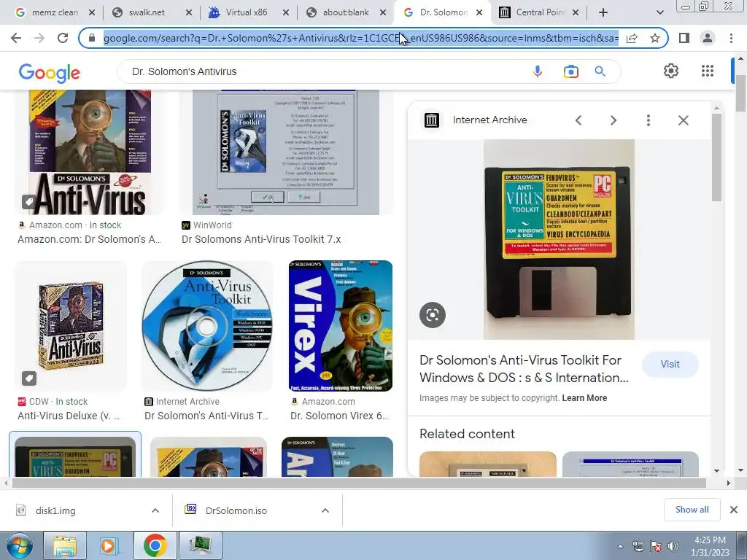Open preview panel more options menu
747x560 pixels.
pos(649,120)
